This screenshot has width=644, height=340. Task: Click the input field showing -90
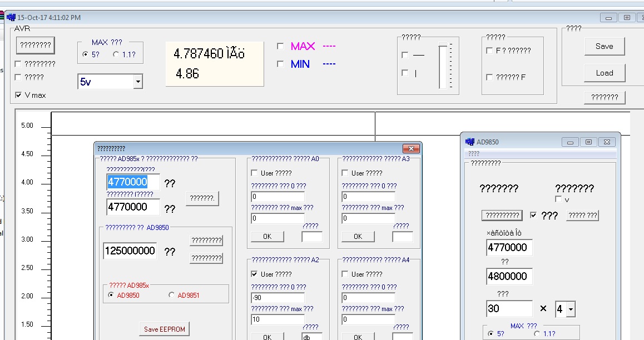coord(278,298)
